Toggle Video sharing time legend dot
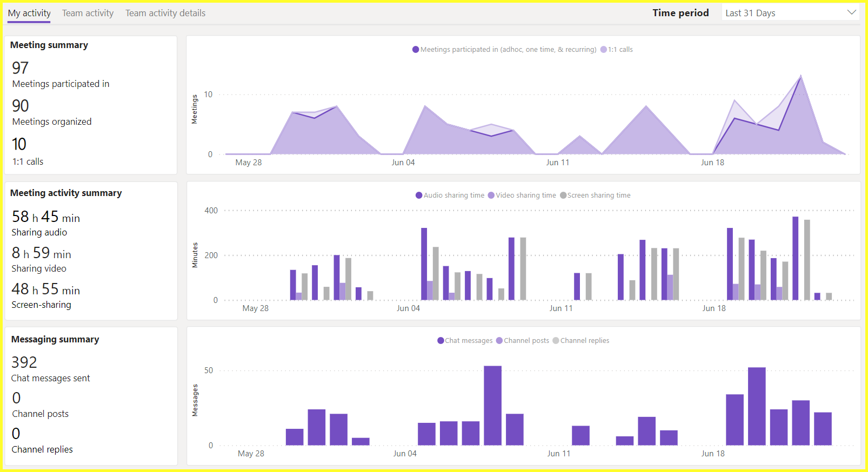 point(491,195)
